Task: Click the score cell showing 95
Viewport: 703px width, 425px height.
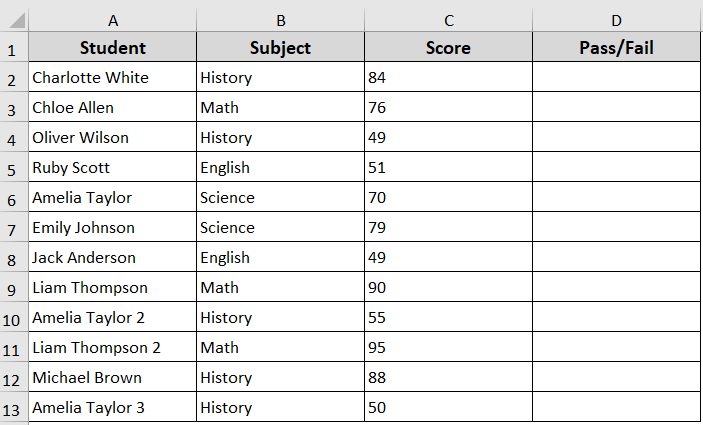Action: point(448,348)
